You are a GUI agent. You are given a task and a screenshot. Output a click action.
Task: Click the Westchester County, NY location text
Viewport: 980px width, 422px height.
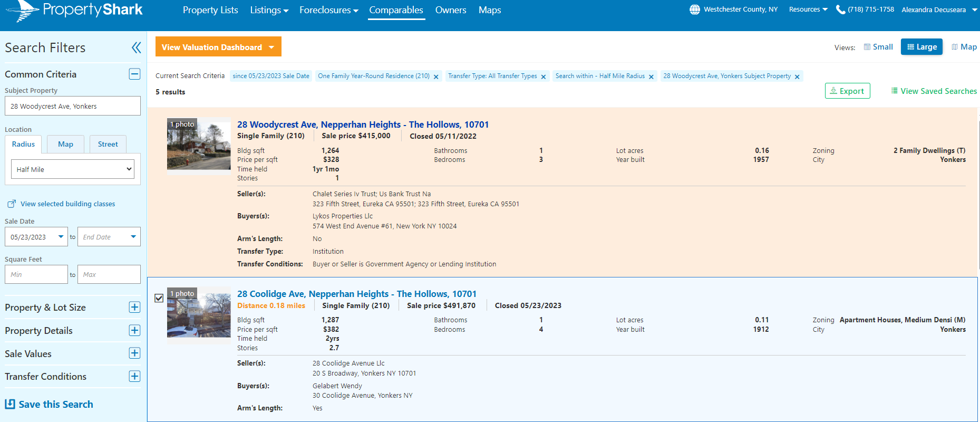[x=741, y=9]
